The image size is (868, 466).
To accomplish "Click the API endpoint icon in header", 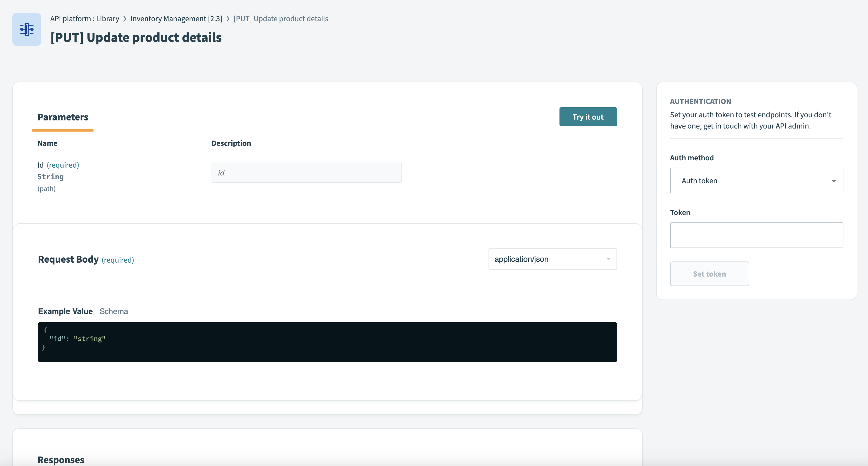I will [27, 29].
